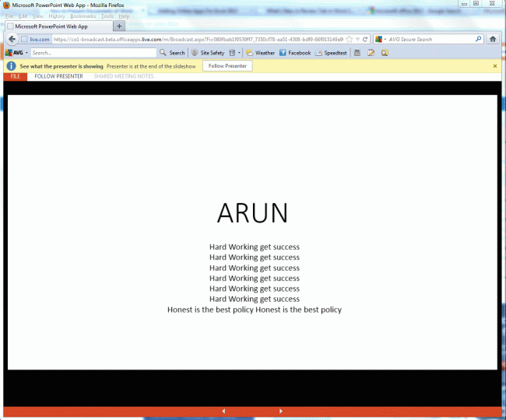This screenshot has width=506, height=420.
Task: Go to the browser home page icon
Action: click(493, 40)
